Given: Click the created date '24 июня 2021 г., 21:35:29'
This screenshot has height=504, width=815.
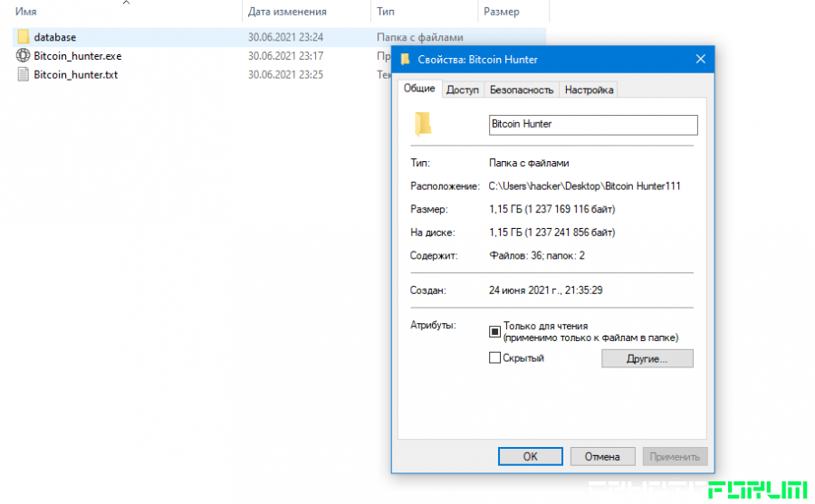Looking at the screenshot, I should point(546,290).
